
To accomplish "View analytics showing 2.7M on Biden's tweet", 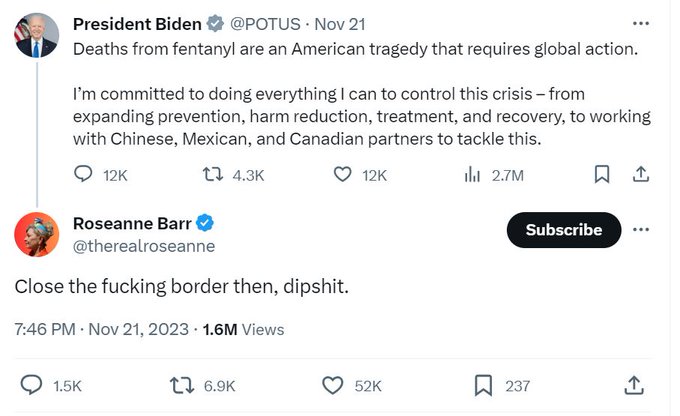I will tap(472, 174).
